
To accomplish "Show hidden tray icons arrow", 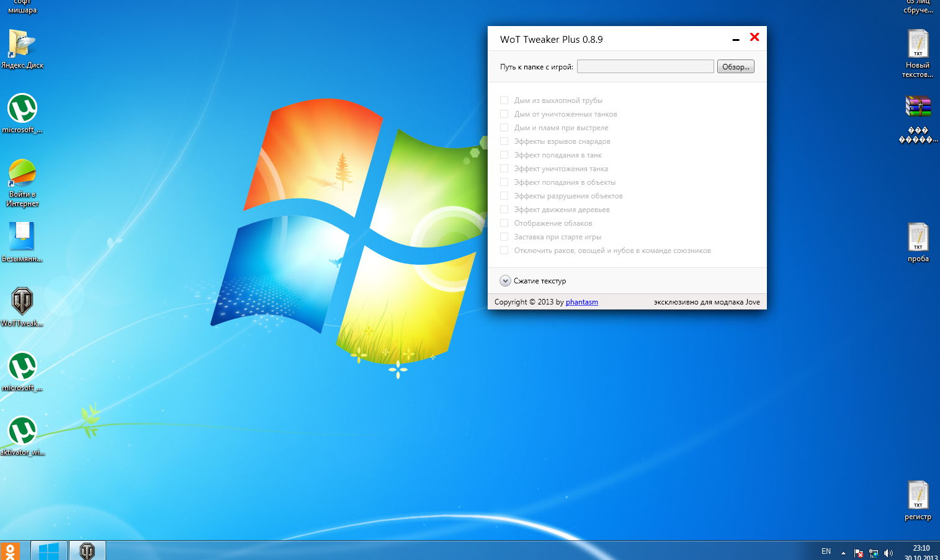I will click(x=843, y=553).
